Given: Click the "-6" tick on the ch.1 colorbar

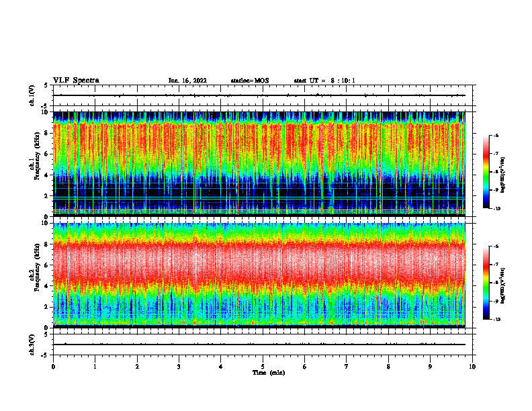Looking at the screenshot, I should coord(496,135).
